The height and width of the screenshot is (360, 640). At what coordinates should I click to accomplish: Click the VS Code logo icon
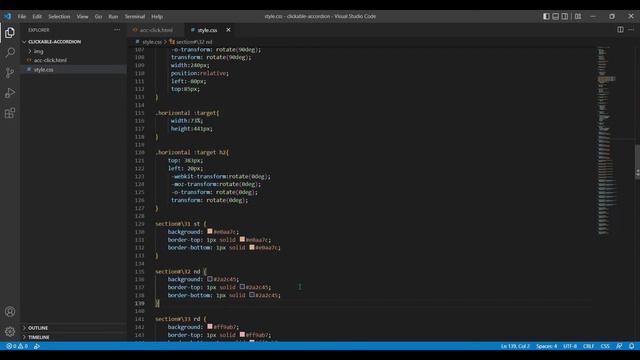[x=8, y=16]
